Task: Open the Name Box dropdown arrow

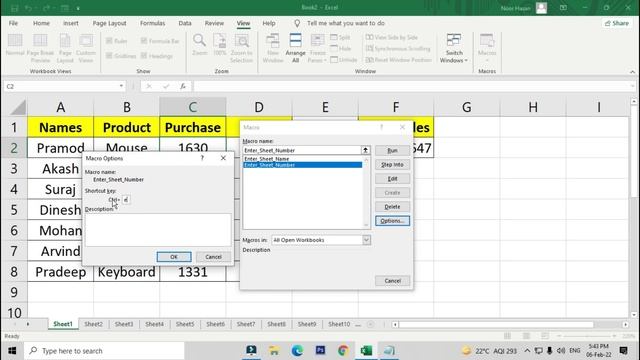Action: tap(121, 86)
